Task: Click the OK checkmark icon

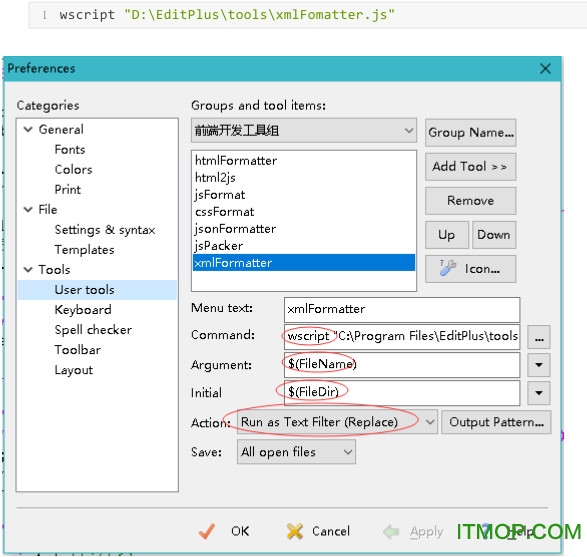Action: click(x=207, y=531)
